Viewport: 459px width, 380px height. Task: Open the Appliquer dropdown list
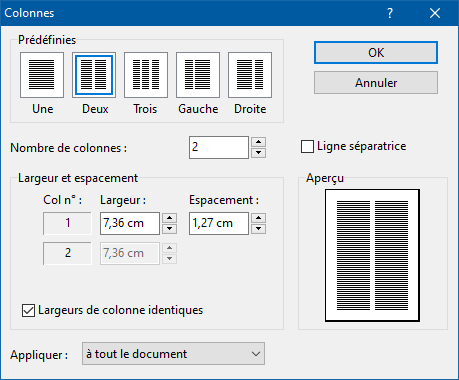click(x=173, y=354)
